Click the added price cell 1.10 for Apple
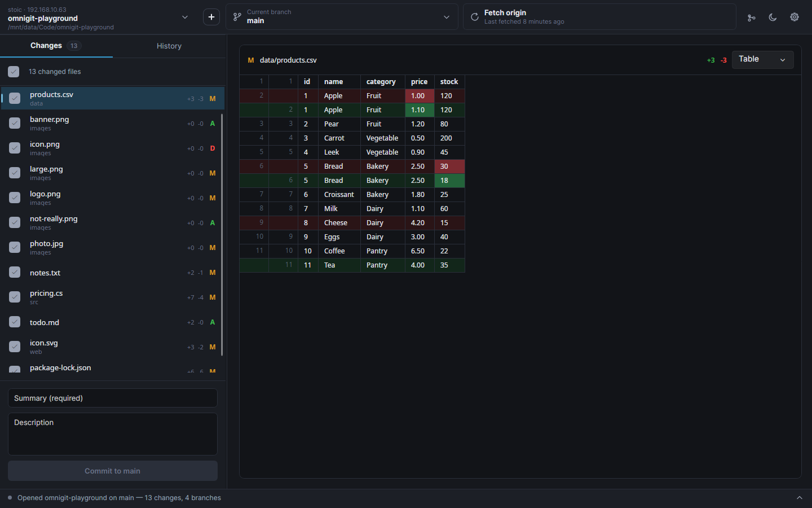812x508 pixels. tap(420, 110)
